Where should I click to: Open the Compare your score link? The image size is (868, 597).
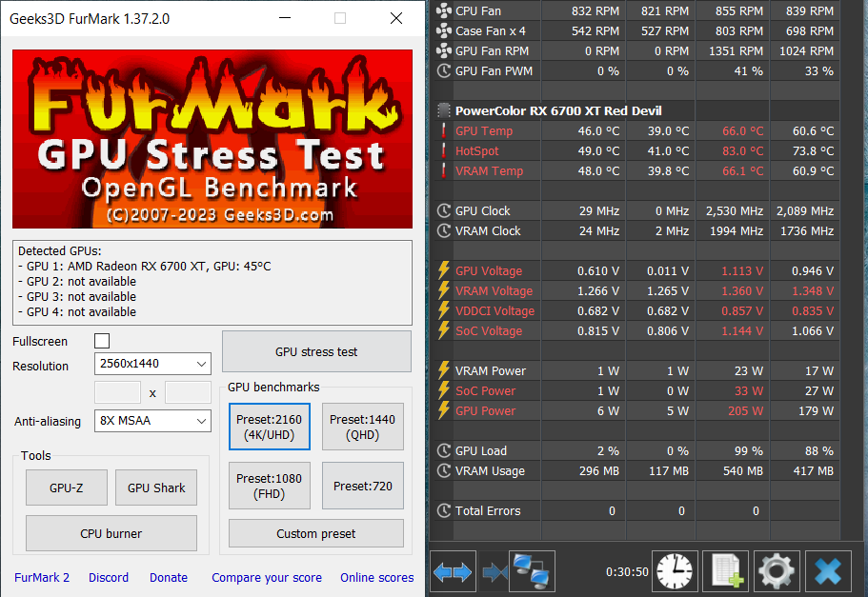point(266,578)
